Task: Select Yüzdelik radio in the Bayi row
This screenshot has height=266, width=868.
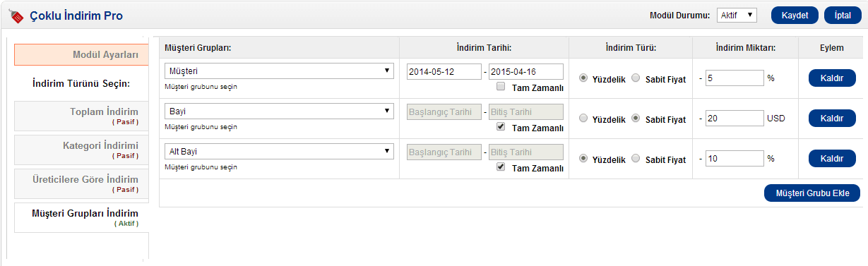Action: click(x=583, y=119)
